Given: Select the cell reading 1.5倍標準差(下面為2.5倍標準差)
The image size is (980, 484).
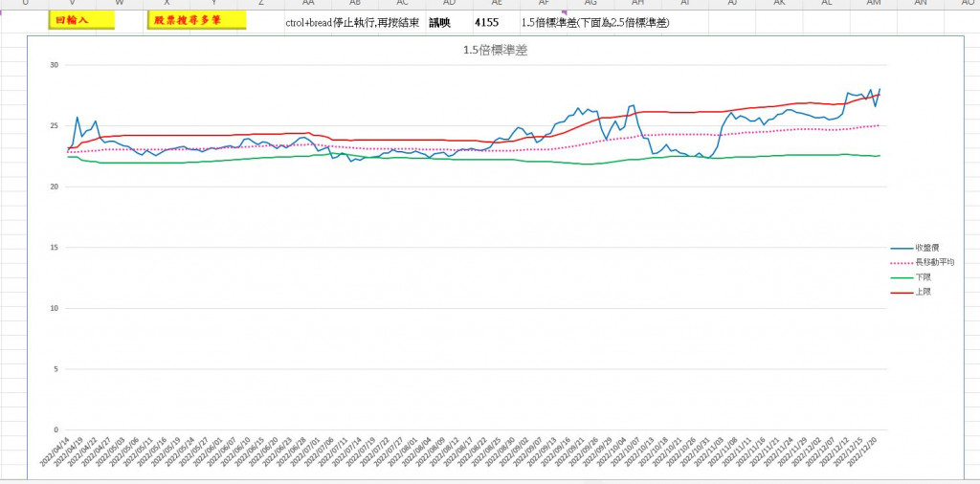Looking at the screenshot, I should click(595, 23).
